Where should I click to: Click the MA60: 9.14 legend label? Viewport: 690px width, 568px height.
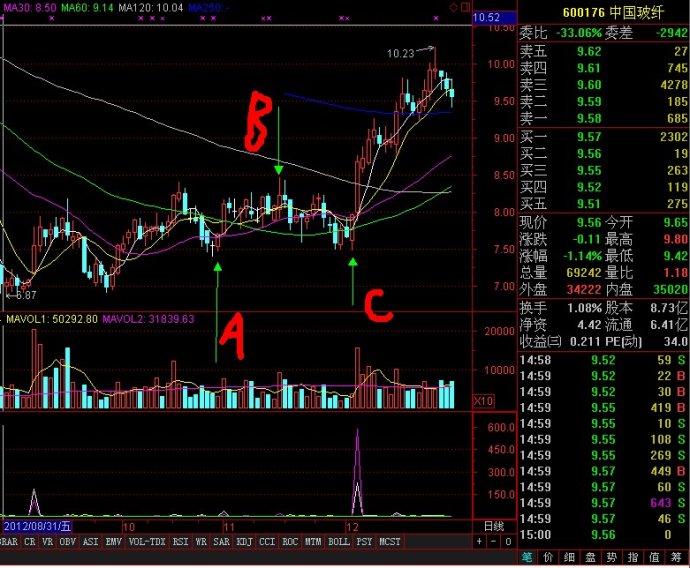(87, 7)
